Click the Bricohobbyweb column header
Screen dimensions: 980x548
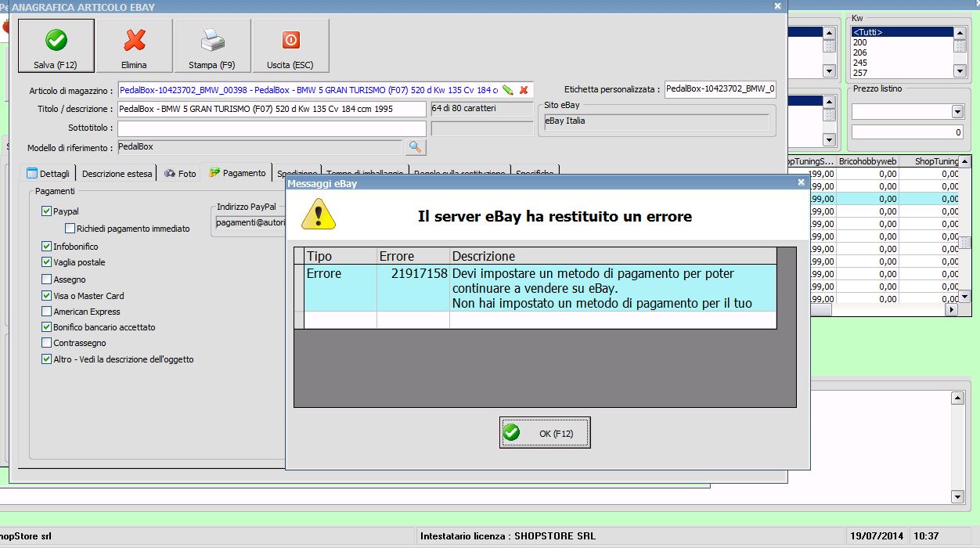tap(867, 160)
